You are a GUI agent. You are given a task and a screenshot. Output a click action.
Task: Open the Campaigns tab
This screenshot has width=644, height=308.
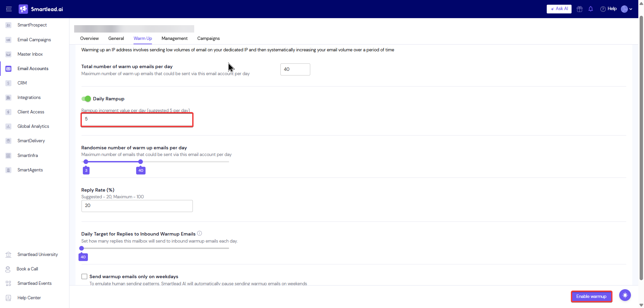coord(208,39)
